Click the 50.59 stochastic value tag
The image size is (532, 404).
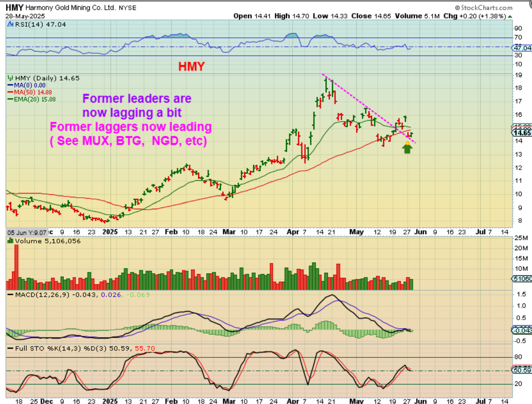(522, 370)
